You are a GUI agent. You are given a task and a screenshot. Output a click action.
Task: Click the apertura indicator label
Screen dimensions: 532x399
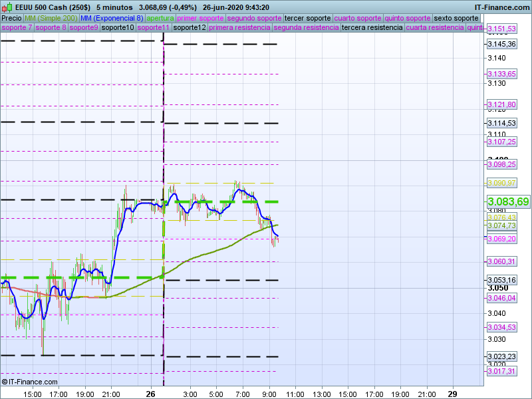(160, 18)
